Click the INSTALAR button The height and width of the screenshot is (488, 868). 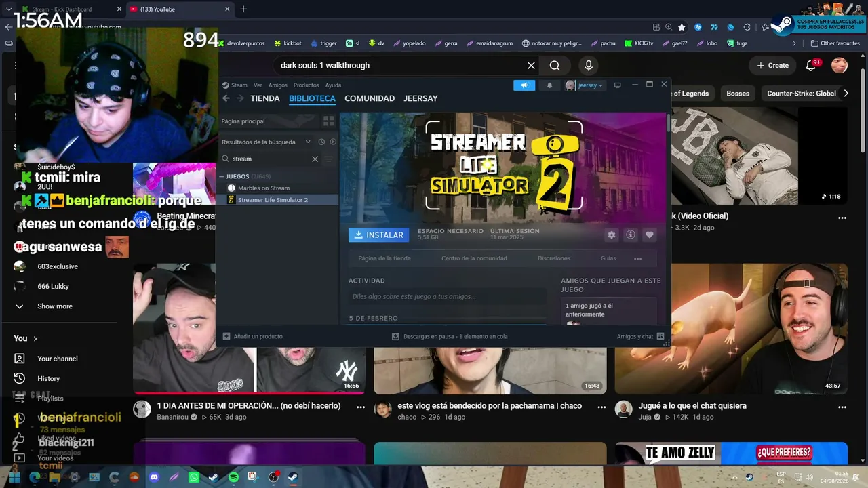[378, 235]
